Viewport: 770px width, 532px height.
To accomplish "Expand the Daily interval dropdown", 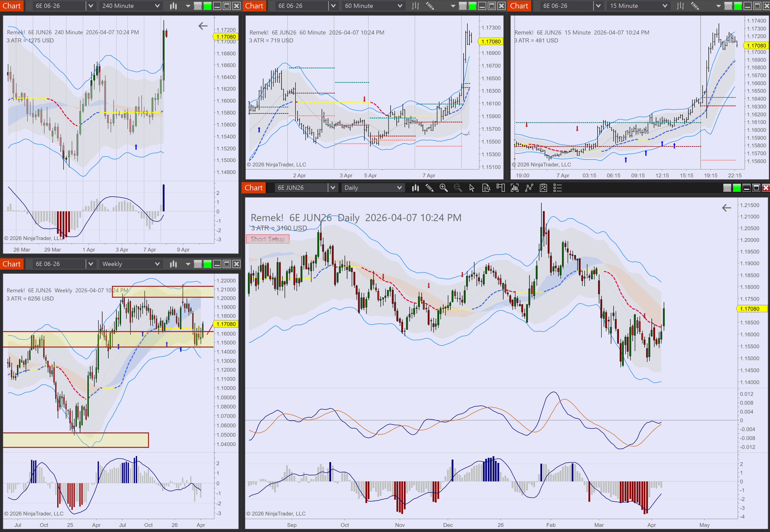I will click(x=399, y=188).
